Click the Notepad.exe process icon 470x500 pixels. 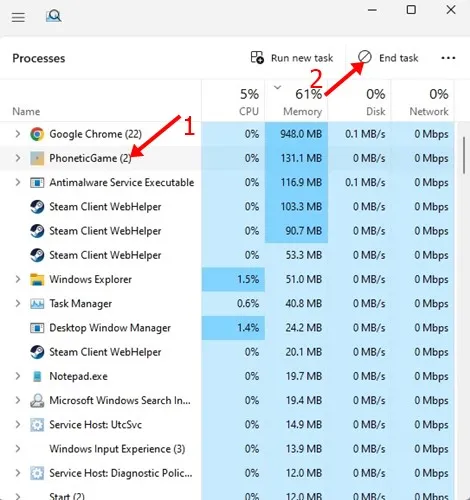[x=37, y=376]
